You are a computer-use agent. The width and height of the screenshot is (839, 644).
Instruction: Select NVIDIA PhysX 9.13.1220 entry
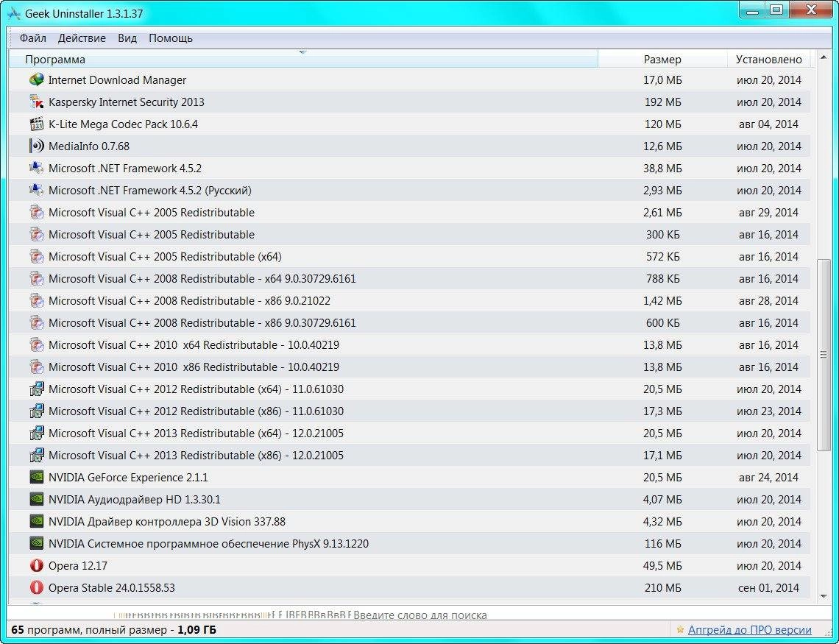(409, 543)
